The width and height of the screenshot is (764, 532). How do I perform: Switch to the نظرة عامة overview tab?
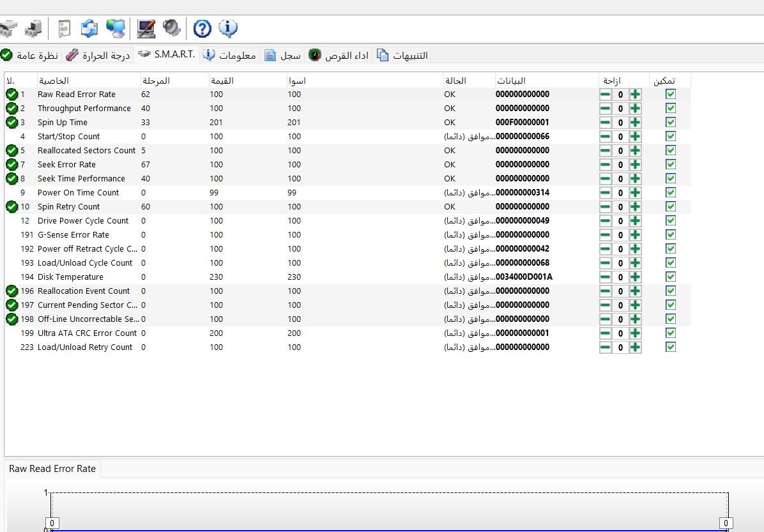30,55
